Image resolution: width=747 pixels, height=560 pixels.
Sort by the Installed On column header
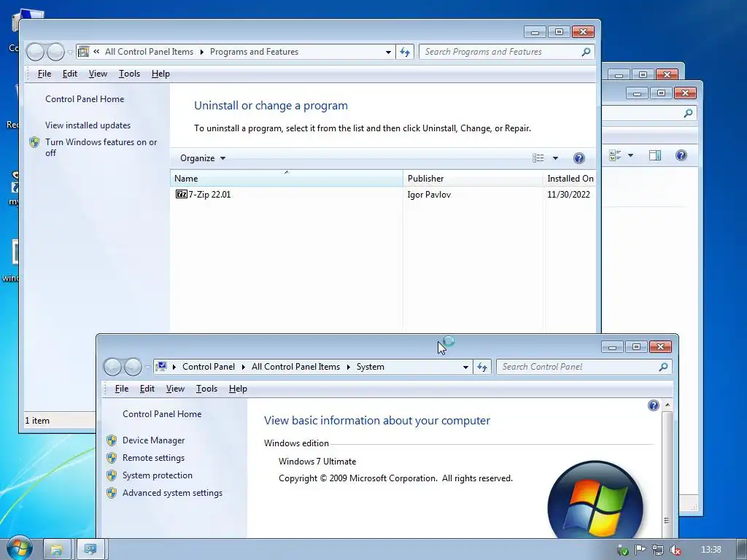[570, 178]
